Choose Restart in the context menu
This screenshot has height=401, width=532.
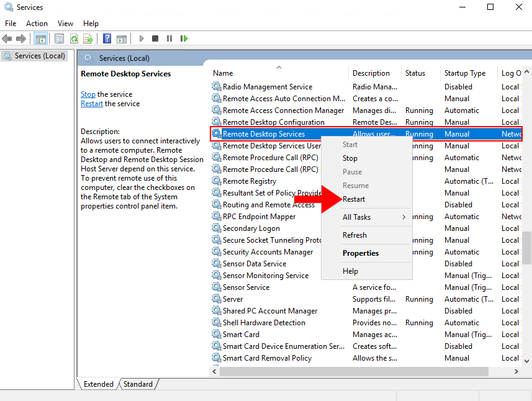[x=354, y=199]
